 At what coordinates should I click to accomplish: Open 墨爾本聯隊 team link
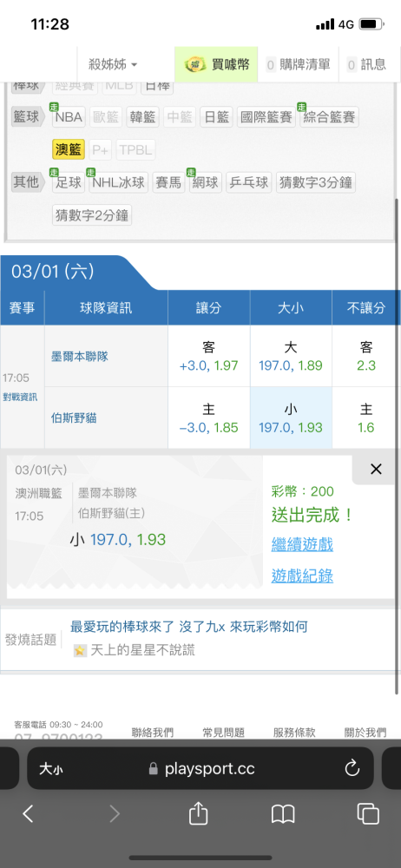pos(79,357)
